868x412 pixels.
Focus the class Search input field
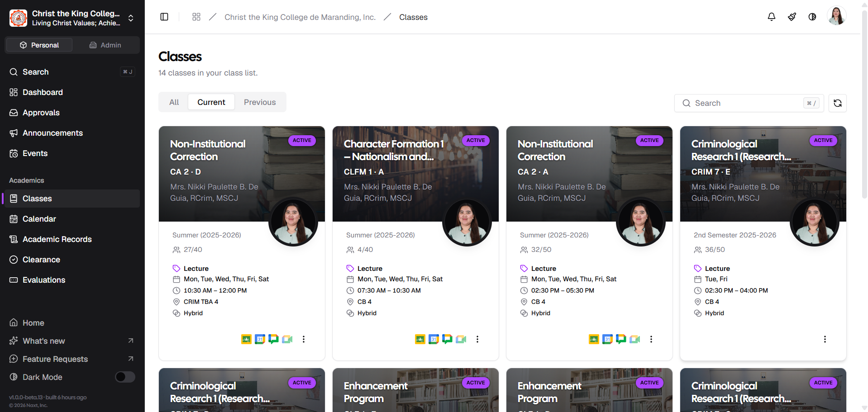(749, 103)
